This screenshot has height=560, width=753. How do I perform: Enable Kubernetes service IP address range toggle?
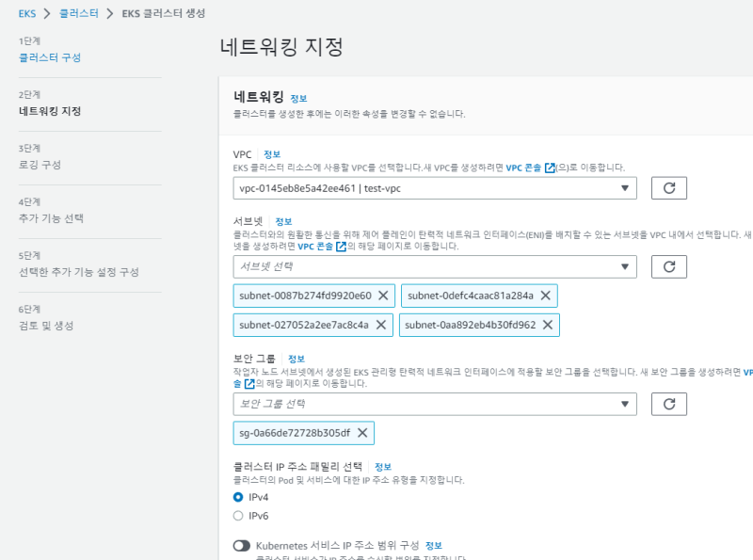point(242,545)
